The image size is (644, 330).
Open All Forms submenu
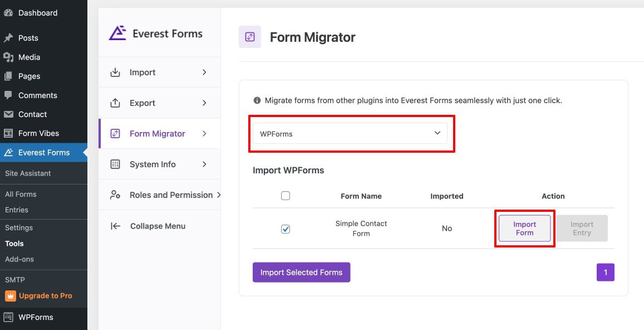[21, 194]
